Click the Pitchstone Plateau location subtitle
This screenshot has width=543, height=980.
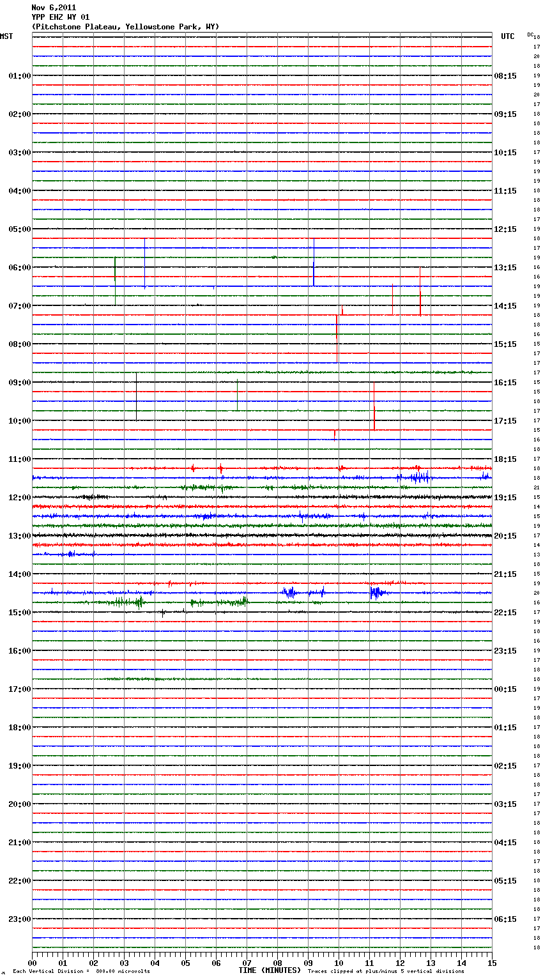click(x=125, y=27)
